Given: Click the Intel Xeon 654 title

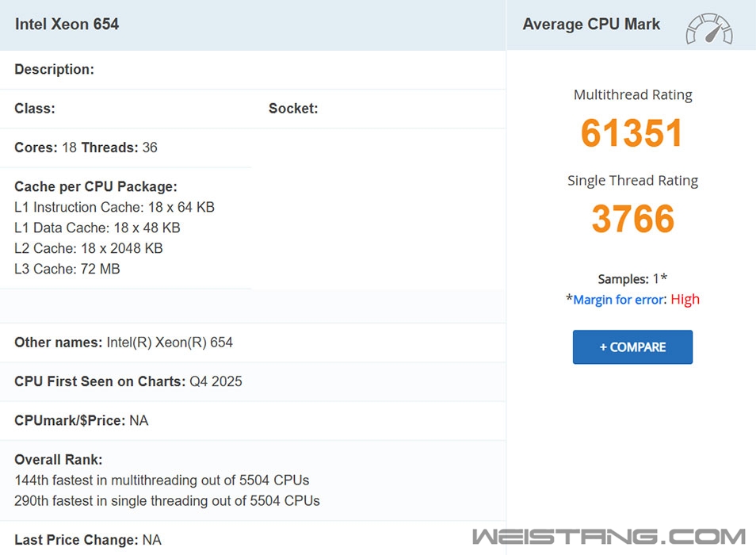Looking at the screenshot, I should point(67,25).
